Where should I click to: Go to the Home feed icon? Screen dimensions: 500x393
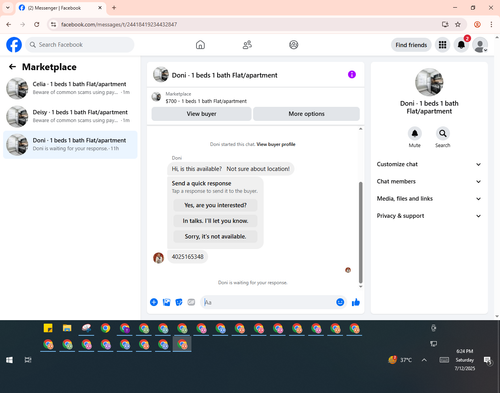point(200,45)
